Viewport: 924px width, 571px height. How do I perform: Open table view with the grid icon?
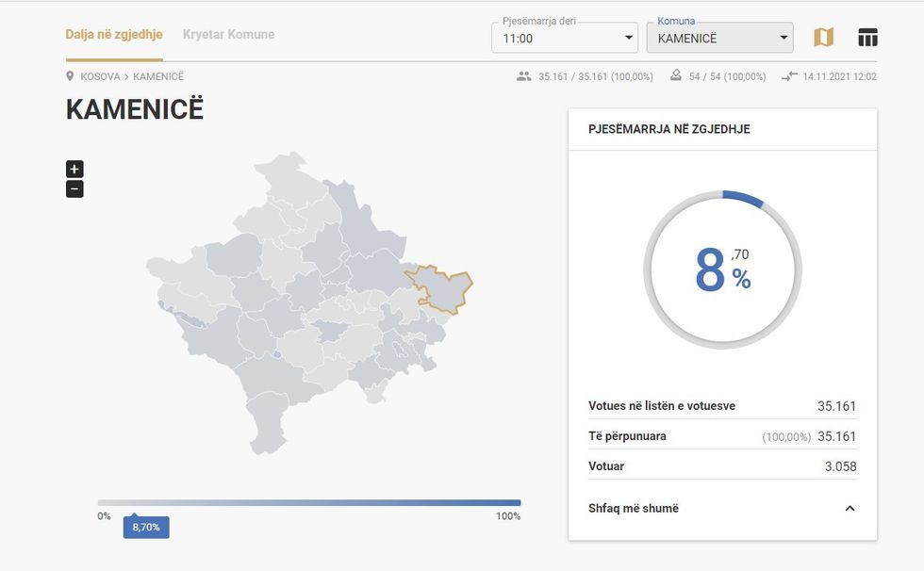tap(866, 37)
